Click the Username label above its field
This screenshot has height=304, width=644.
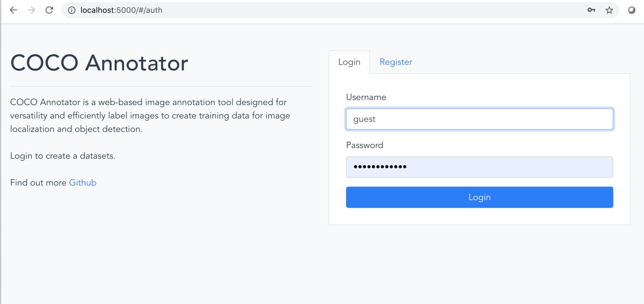pos(366,97)
